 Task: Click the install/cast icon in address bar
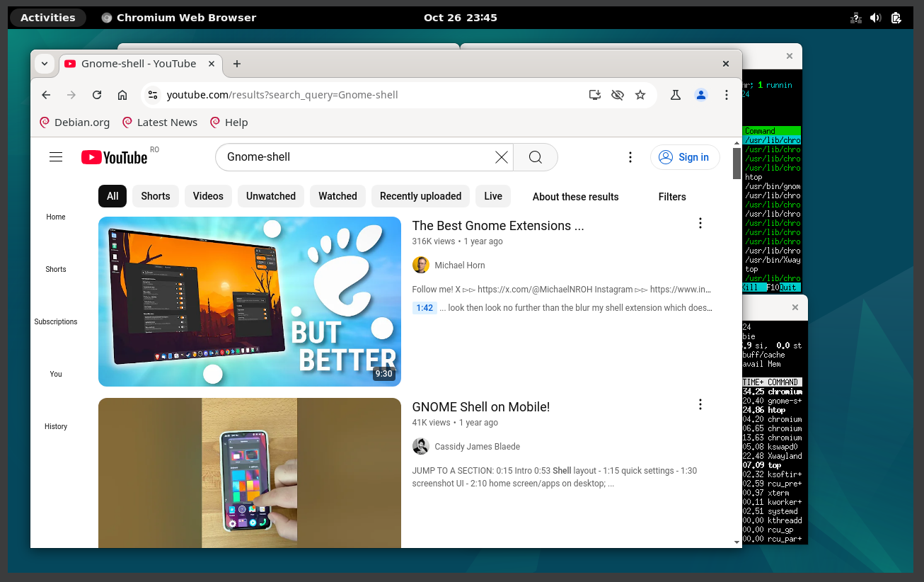click(595, 94)
